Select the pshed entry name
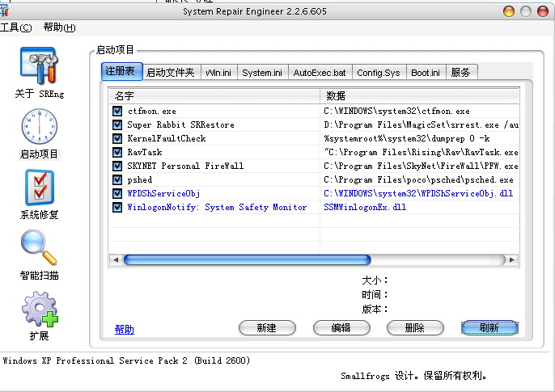The image size is (555, 392). click(140, 180)
